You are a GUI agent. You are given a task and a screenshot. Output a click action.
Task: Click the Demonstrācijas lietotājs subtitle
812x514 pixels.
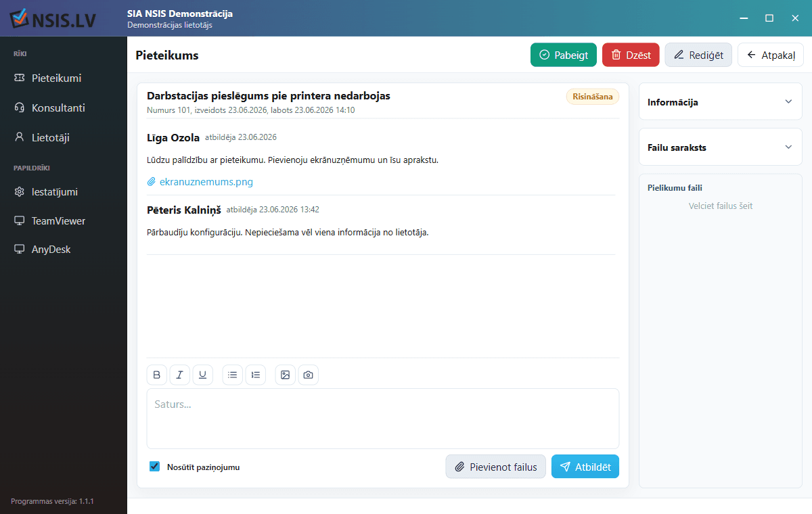pos(170,25)
